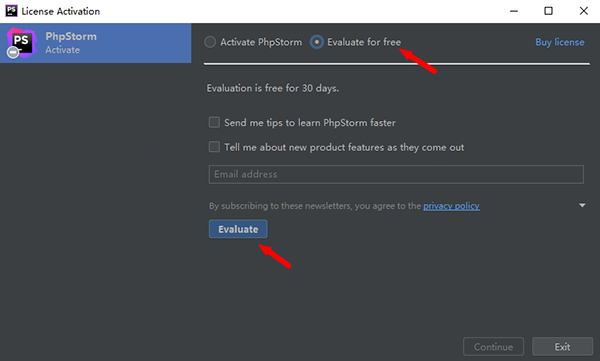Viewport: 600px width, 361px height.
Task: Click the PS app icon in title bar
Action: tap(11, 11)
